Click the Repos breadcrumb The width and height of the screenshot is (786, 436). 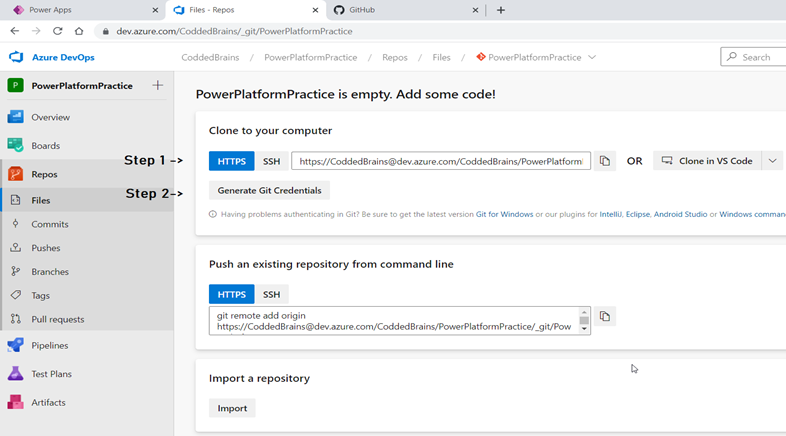coord(395,57)
